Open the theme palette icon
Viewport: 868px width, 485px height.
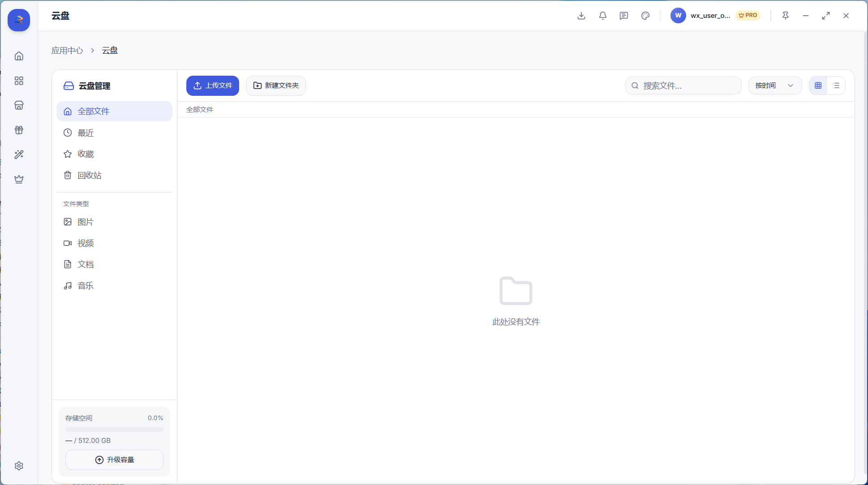coord(645,16)
